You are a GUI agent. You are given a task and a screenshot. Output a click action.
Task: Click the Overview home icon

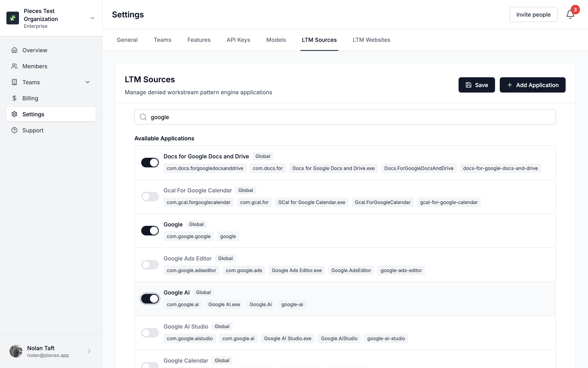[x=14, y=50]
